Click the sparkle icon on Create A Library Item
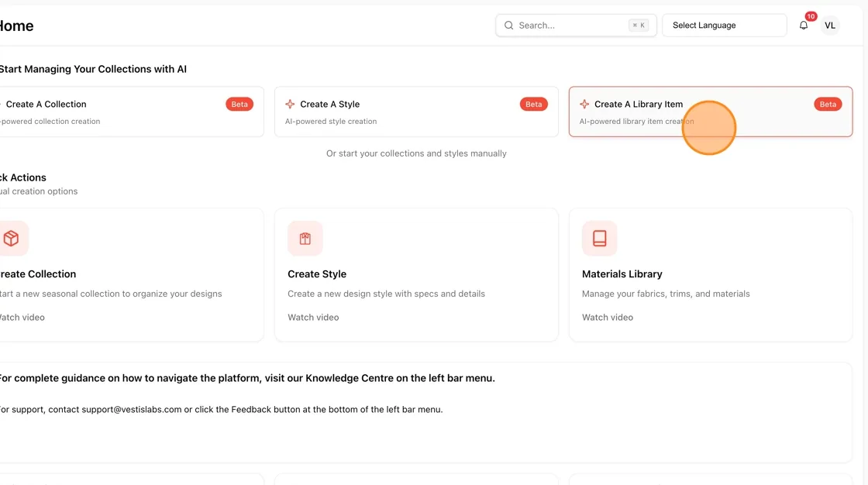The height and width of the screenshot is (485, 868). [584, 104]
